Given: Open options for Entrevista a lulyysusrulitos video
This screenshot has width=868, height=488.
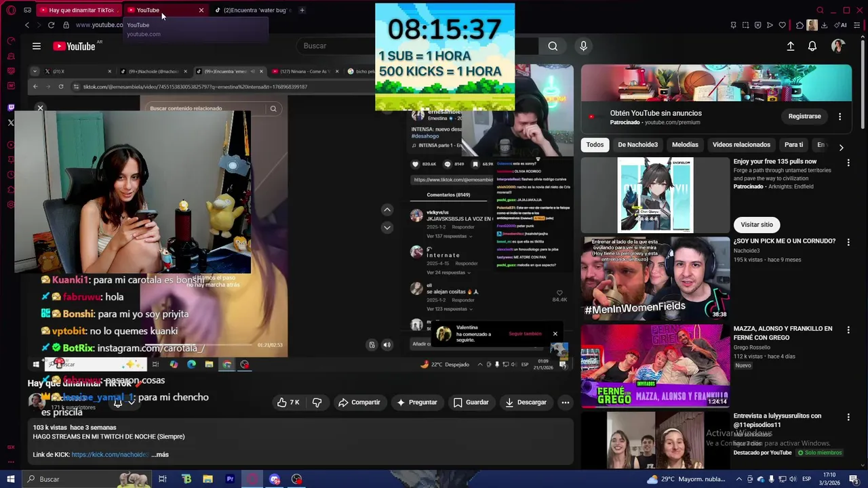Looking at the screenshot, I should 848,418.
